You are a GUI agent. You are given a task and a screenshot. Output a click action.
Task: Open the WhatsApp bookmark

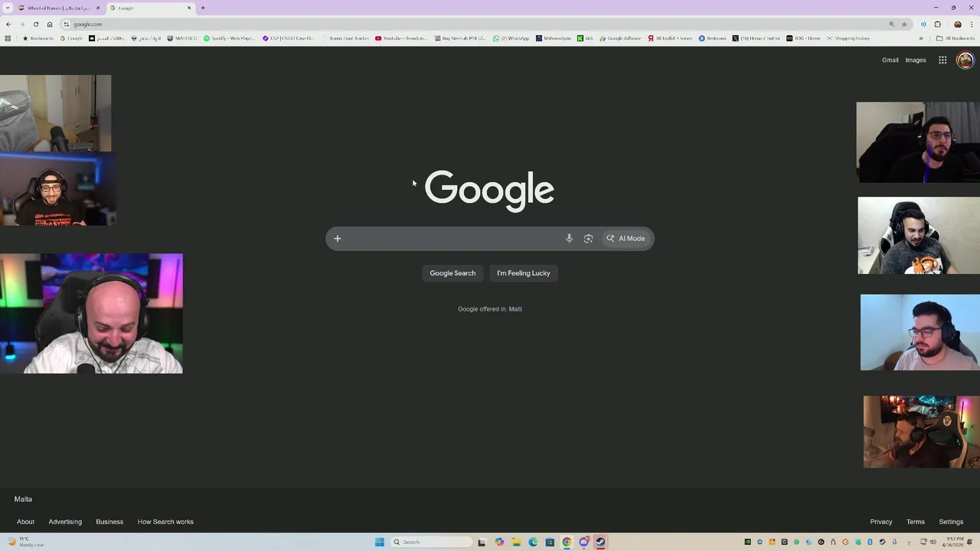point(511,38)
